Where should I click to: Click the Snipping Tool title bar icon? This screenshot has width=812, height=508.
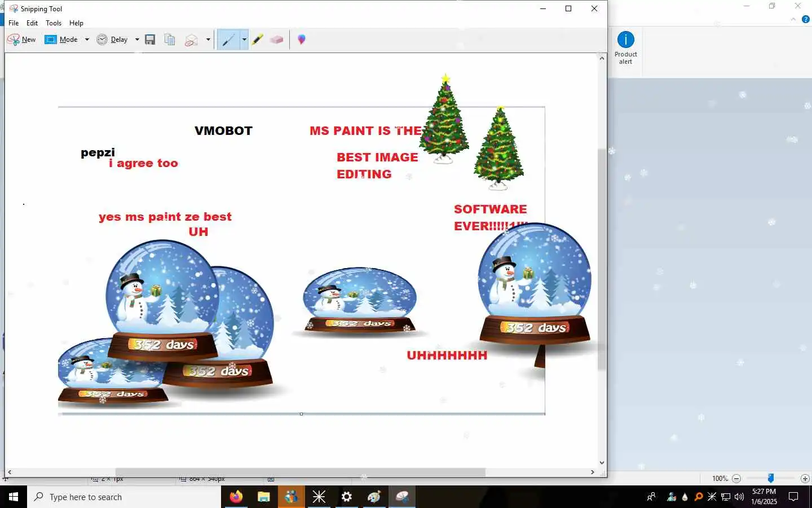pos(14,8)
